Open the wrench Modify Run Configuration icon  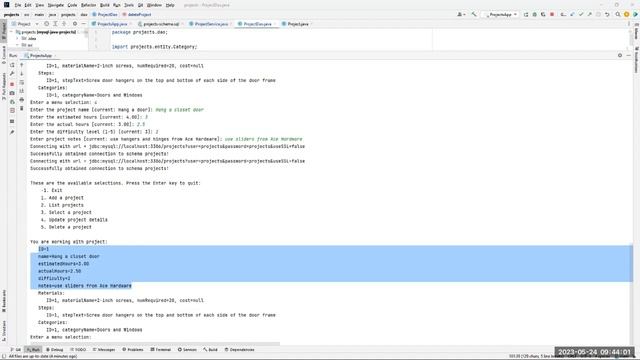12,73
